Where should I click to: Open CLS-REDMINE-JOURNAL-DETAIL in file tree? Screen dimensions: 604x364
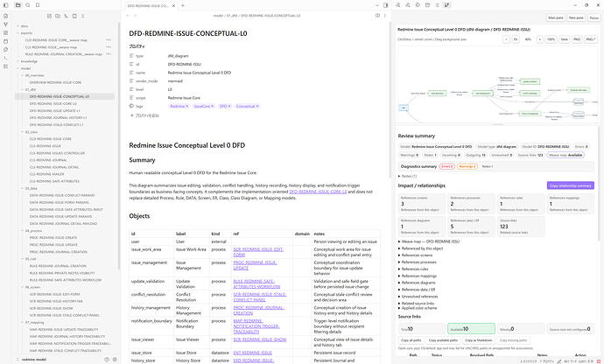tap(54, 167)
